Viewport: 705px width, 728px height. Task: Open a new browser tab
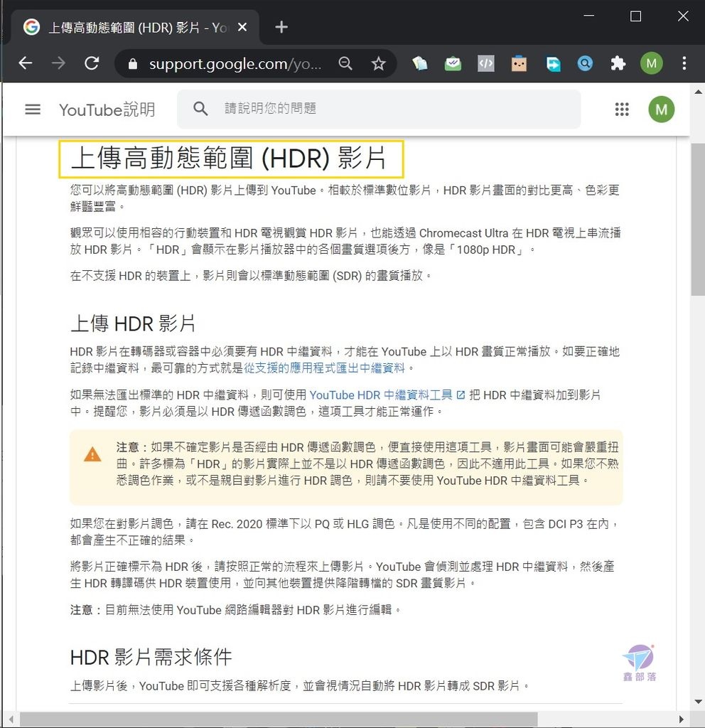(281, 27)
